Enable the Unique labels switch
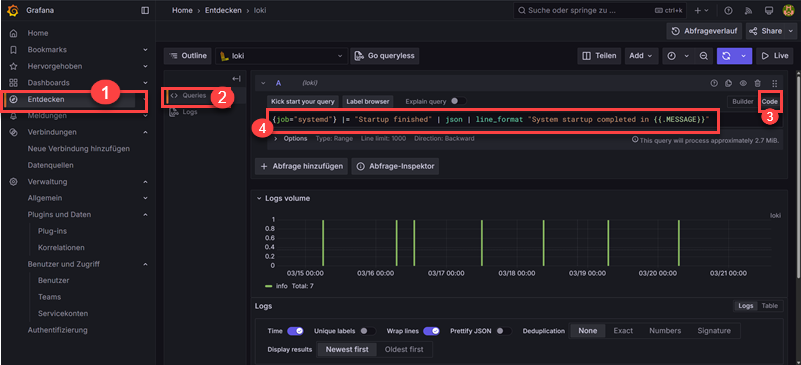Viewport: 801px width, 365px height. click(x=368, y=331)
